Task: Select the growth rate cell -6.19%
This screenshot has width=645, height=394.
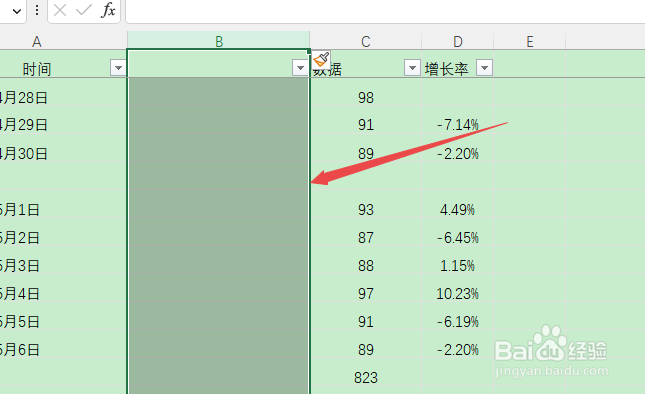Action: pos(457,316)
